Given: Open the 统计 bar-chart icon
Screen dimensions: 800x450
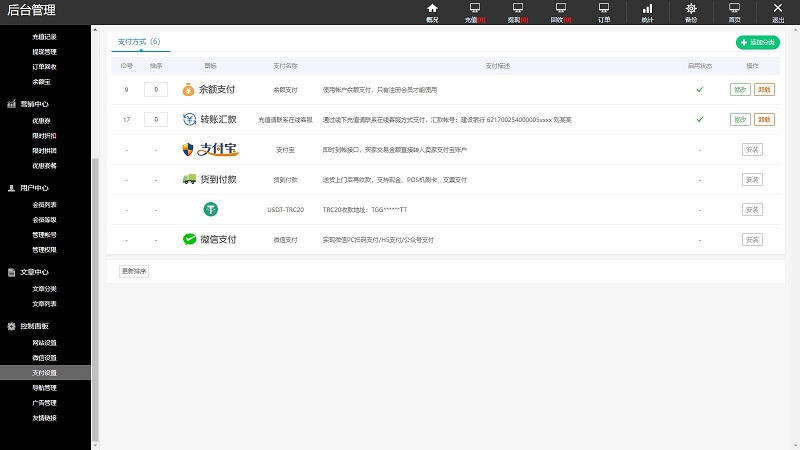Looking at the screenshot, I should pyautogui.click(x=647, y=8).
